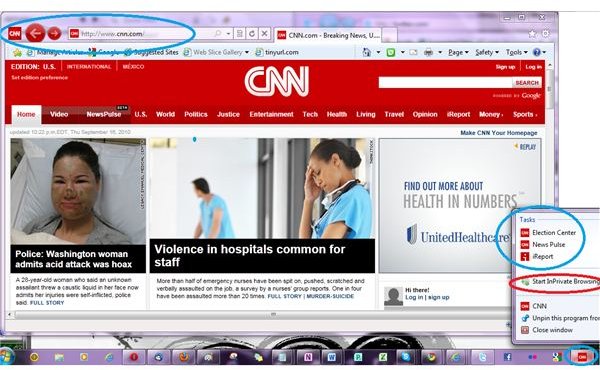Screen dimensions: 600x370
Task: Open the Money section
Action: coord(491,114)
